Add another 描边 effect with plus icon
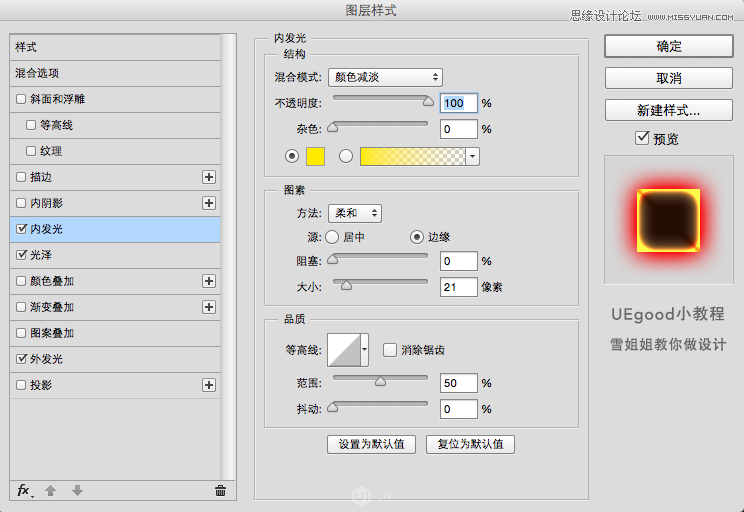Screen dimensions: 744x512 [209, 177]
